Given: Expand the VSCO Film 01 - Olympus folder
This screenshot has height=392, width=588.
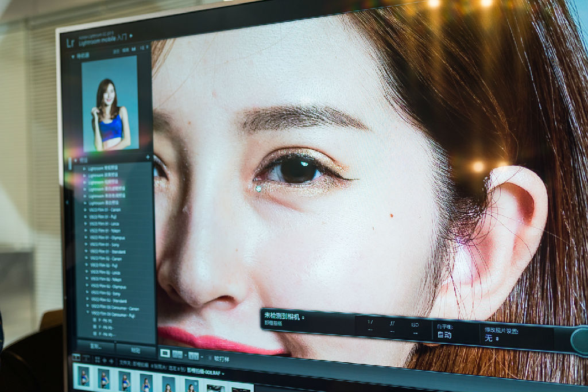Looking at the screenshot, I should tap(86, 238).
